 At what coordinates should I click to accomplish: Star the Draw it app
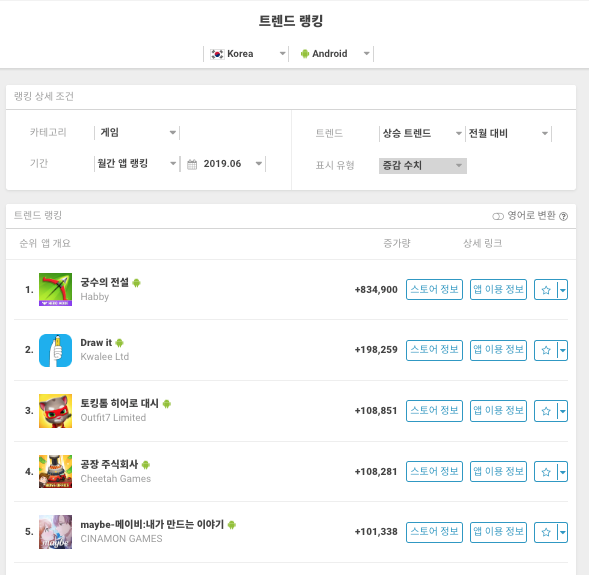click(546, 350)
